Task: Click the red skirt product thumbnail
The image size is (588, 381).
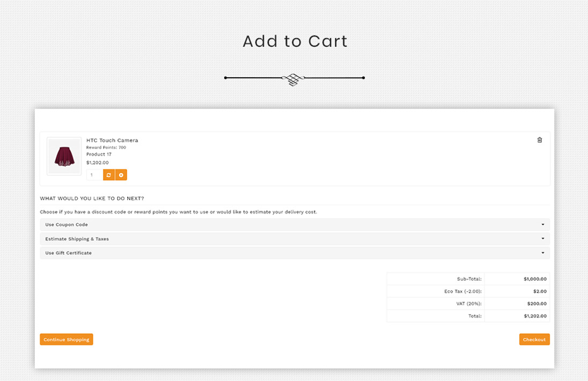Action: [64, 156]
